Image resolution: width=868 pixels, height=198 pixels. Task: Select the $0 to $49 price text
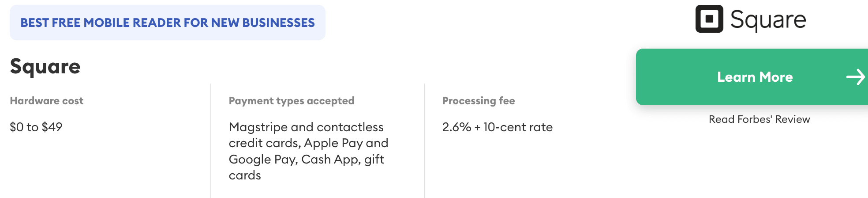point(36,127)
